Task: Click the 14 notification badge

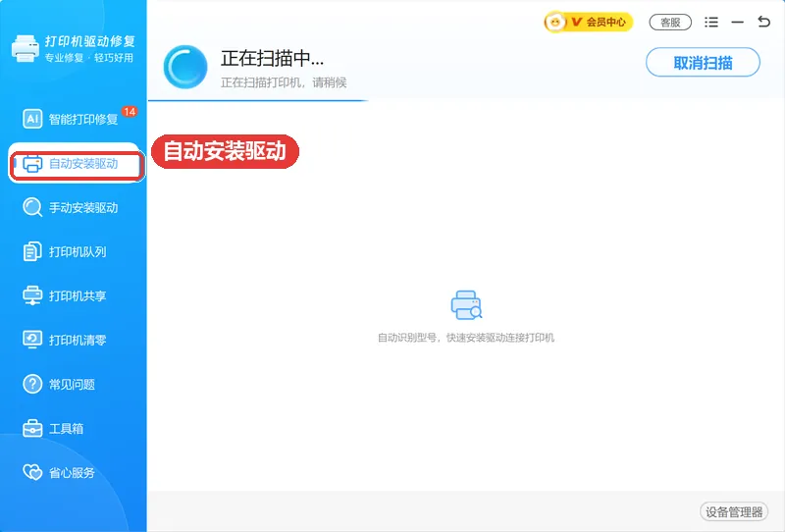Action: coord(130,112)
